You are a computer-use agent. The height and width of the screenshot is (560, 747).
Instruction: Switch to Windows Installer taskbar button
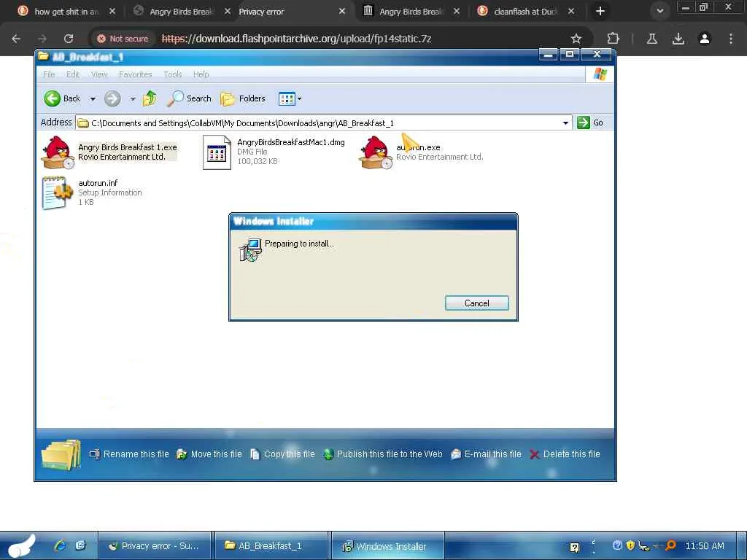[387, 545]
